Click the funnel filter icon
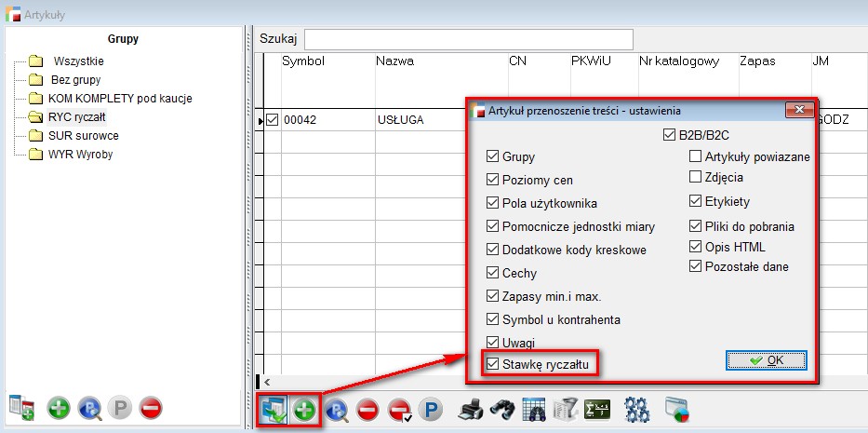The width and height of the screenshot is (868, 433). 565,410
